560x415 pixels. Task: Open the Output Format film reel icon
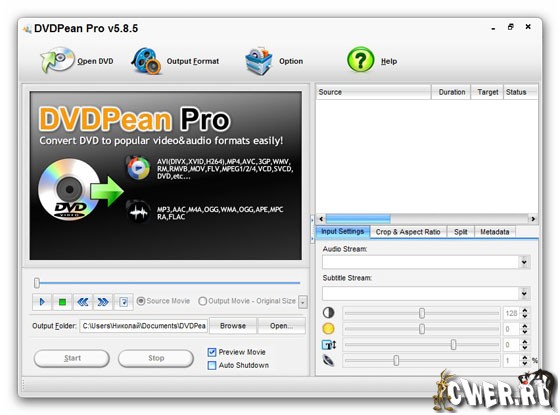(146, 61)
